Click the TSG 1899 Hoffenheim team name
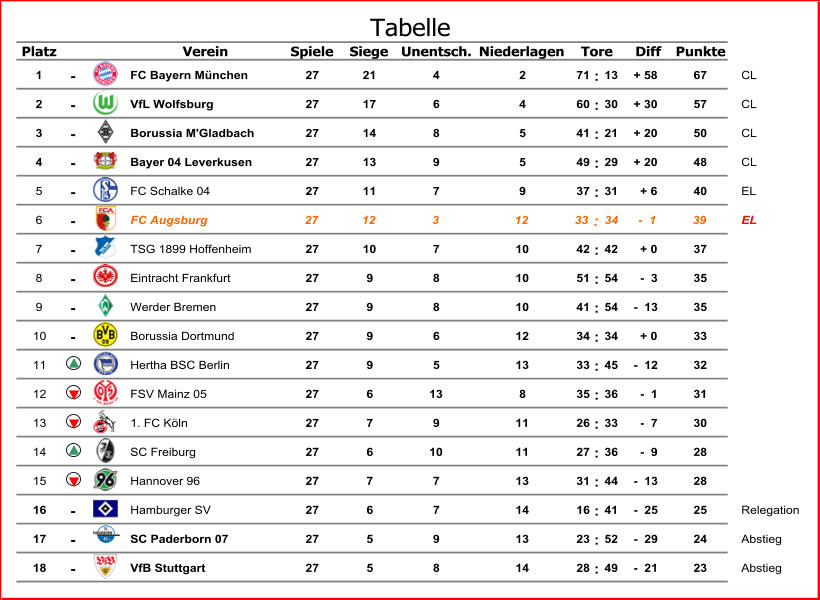 click(190, 249)
